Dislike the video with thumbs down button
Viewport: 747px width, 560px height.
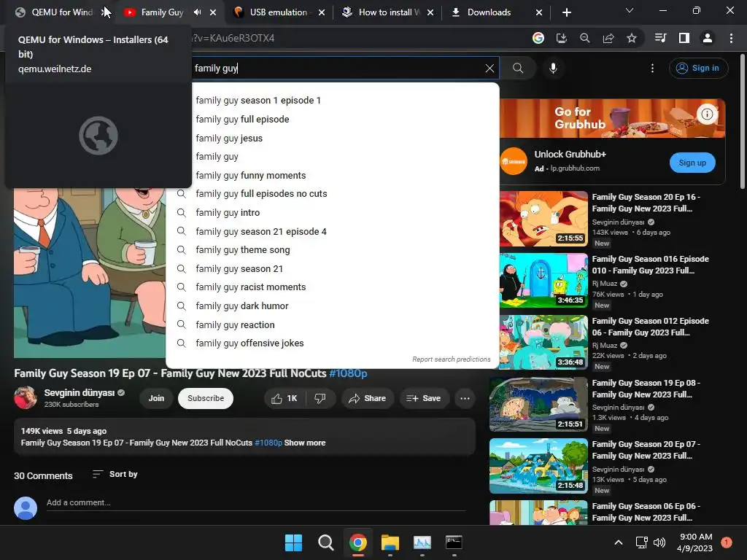pos(320,399)
